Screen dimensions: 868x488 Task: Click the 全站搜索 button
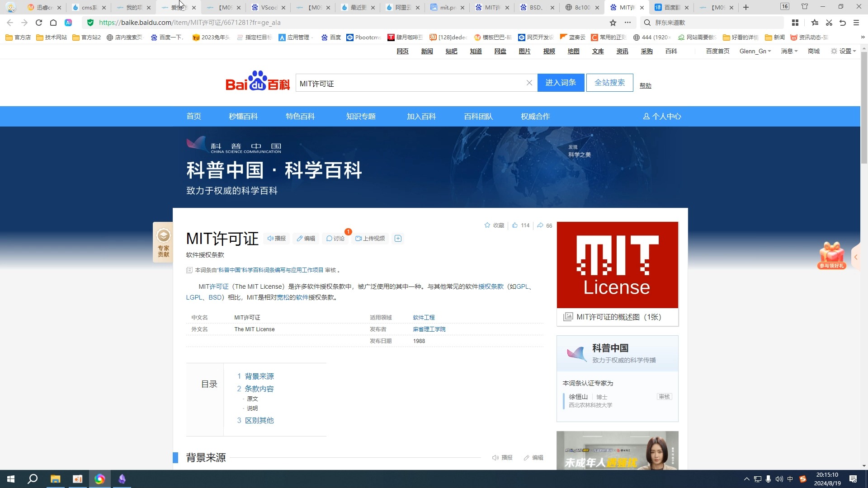pos(609,83)
